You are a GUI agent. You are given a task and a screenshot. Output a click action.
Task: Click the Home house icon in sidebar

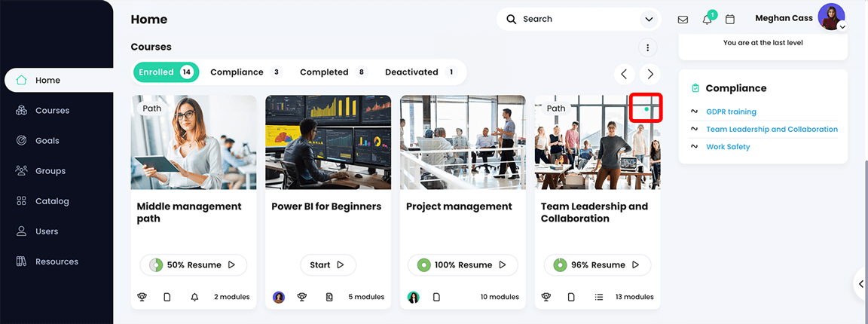click(22, 80)
